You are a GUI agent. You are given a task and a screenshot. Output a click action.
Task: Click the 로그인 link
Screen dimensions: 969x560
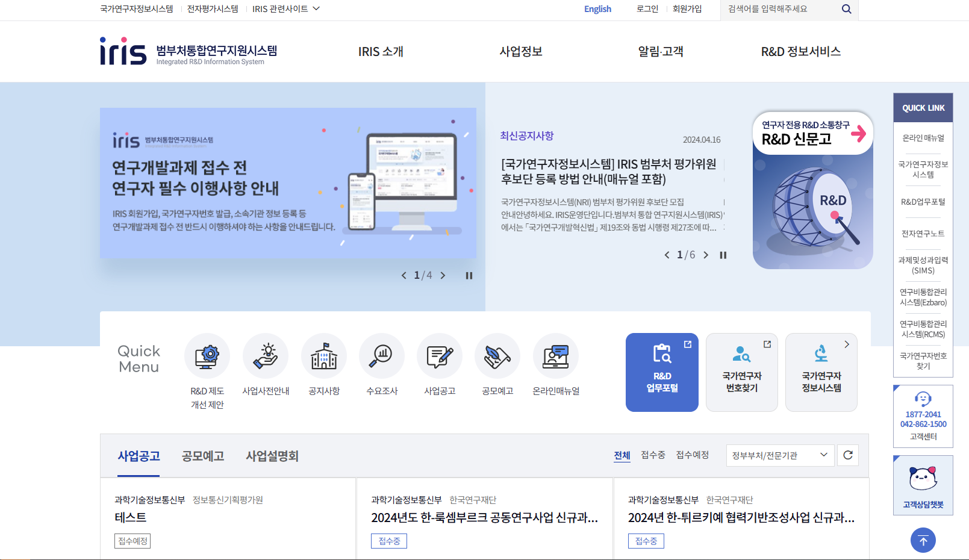[x=647, y=9]
